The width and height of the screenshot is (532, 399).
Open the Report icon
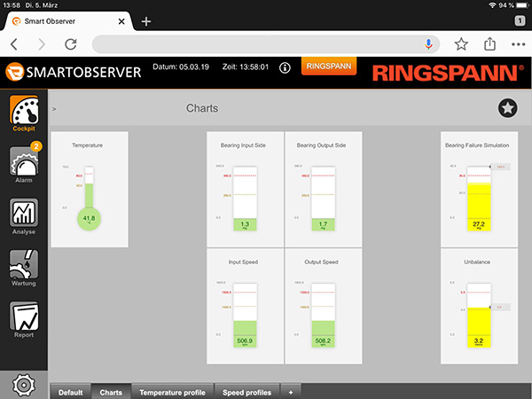(24, 317)
